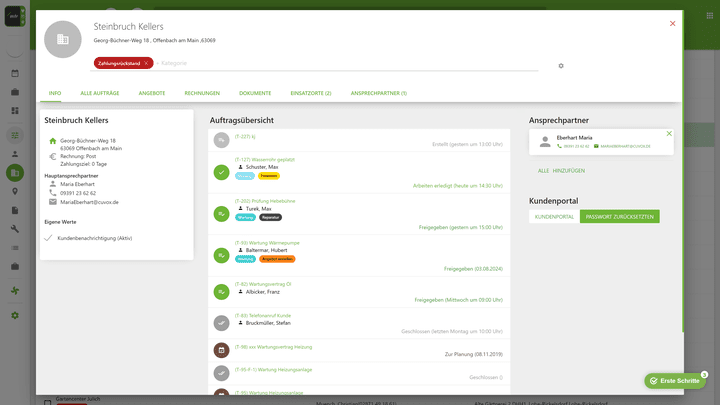
Task: Click the status icon of Telefonanruf Kunde
Action: point(221,322)
